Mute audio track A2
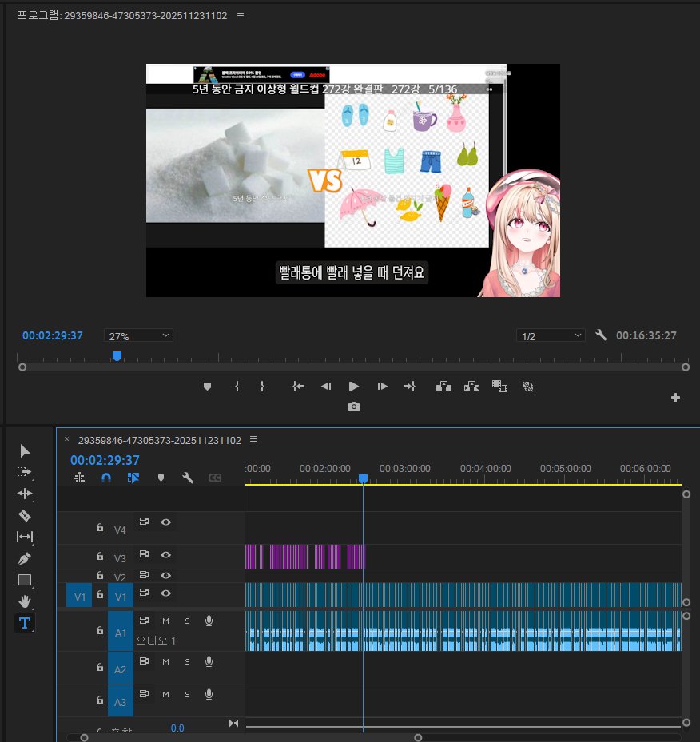 (165, 661)
